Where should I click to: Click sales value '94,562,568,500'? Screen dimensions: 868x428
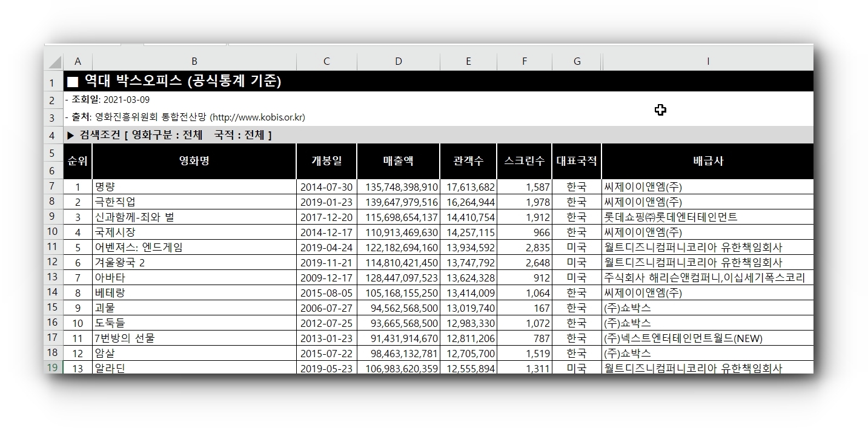pos(399,308)
